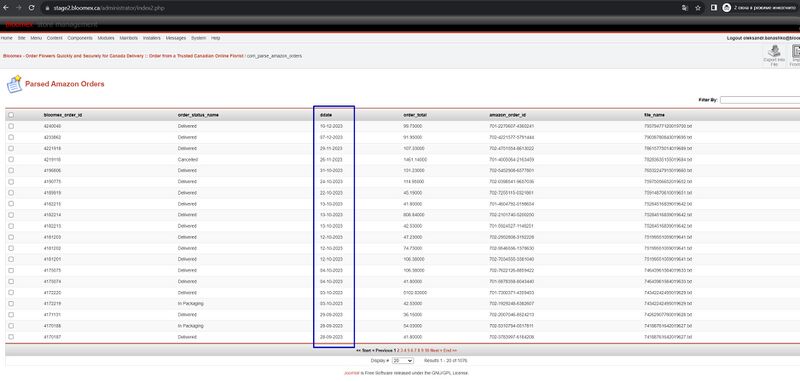
Task: Open the Installers menu
Action: [152, 38]
